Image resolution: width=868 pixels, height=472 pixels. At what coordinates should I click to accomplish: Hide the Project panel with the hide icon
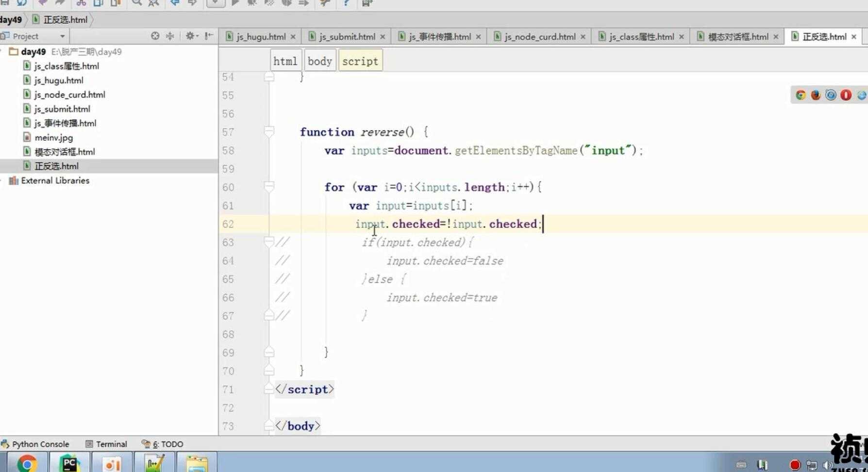(209, 36)
